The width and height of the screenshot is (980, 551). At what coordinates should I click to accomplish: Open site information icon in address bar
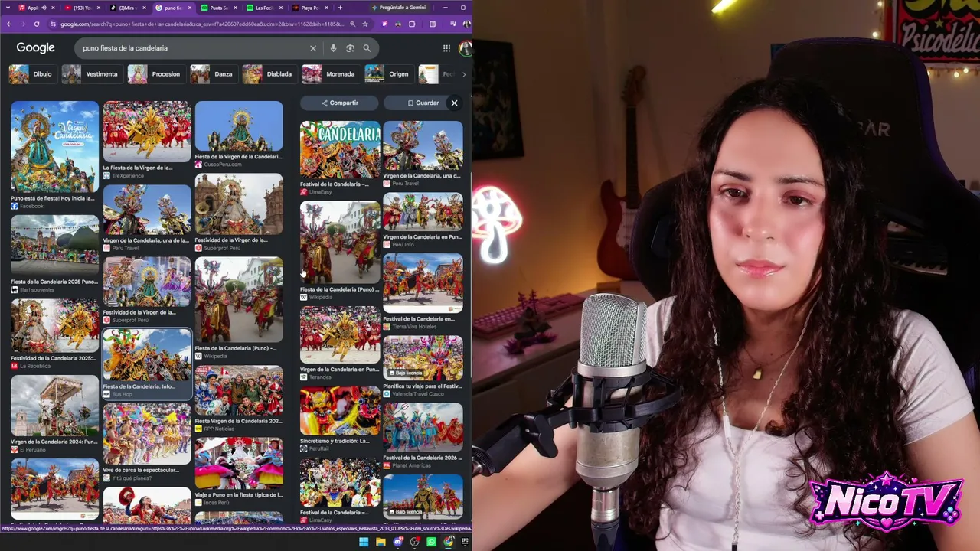pyautogui.click(x=53, y=24)
